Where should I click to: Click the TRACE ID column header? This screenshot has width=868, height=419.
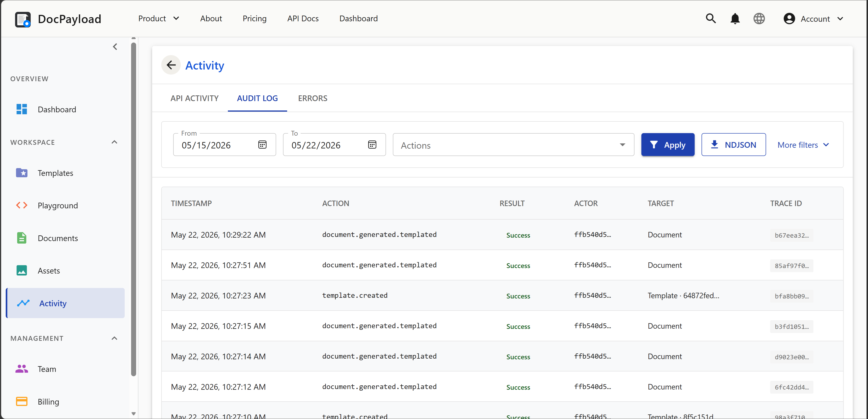(x=786, y=203)
